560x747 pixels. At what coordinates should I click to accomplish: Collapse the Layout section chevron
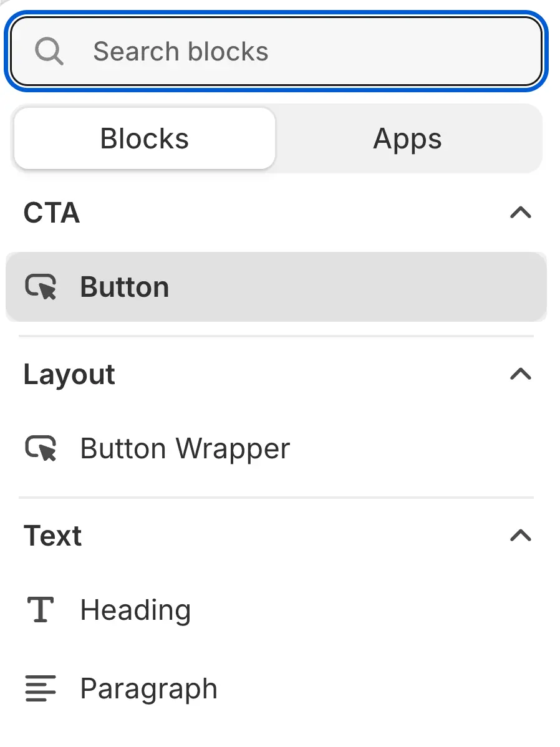(x=520, y=374)
